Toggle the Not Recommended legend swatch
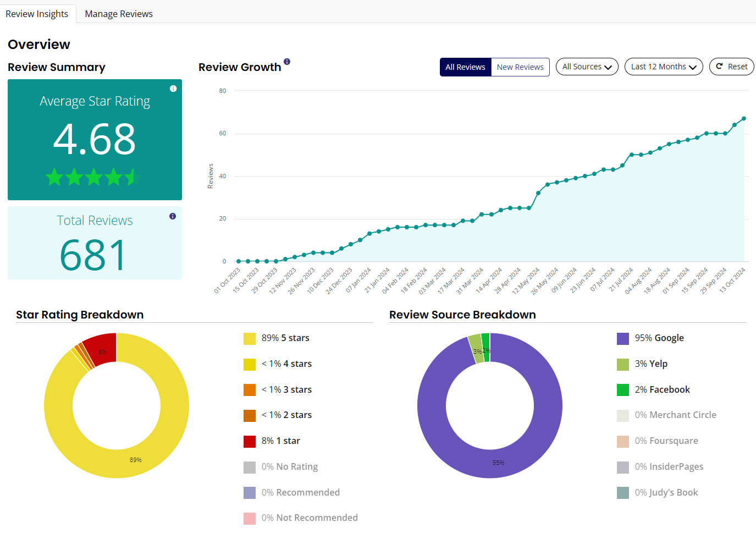Image resolution: width=756 pixels, height=533 pixels. pyautogui.click(x=250, y=518)
